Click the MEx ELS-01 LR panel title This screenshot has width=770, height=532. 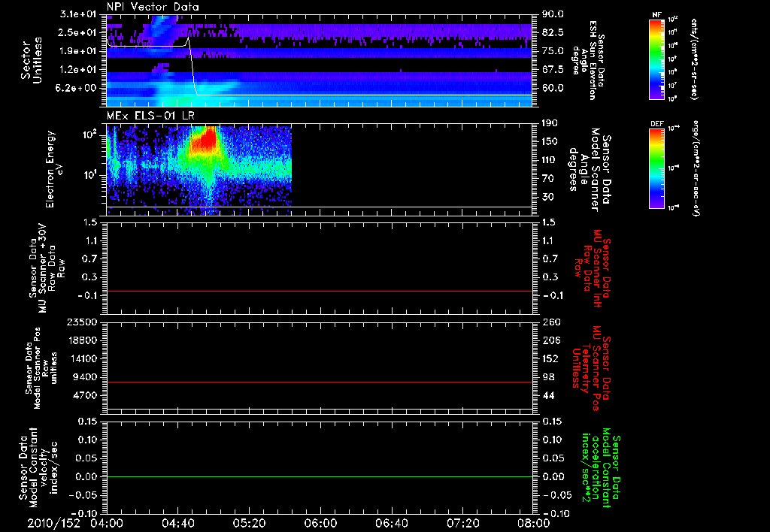point(150,116)
